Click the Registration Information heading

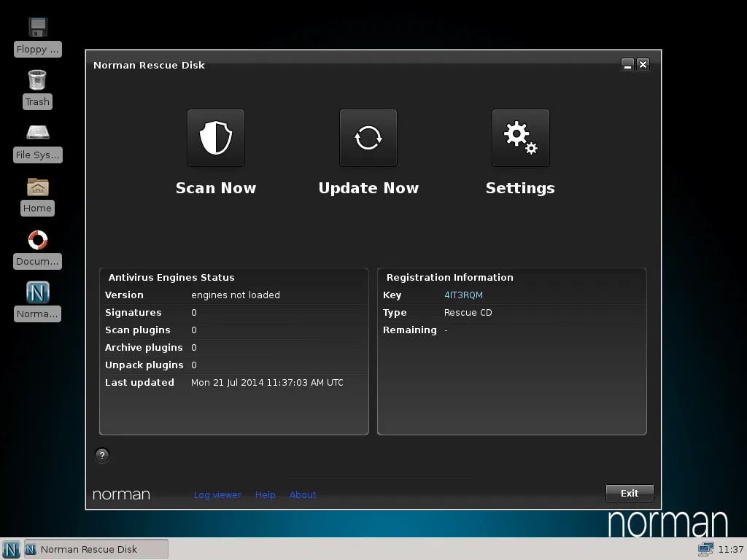449,278
